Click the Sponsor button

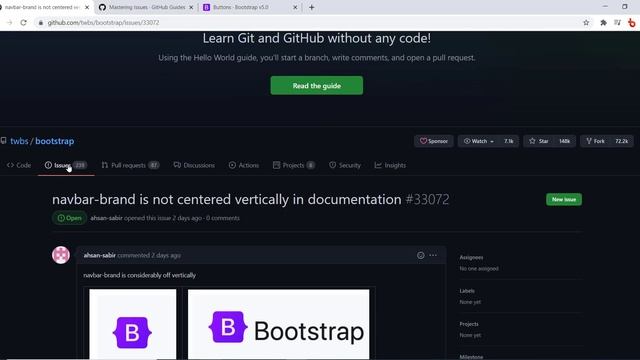433,141
